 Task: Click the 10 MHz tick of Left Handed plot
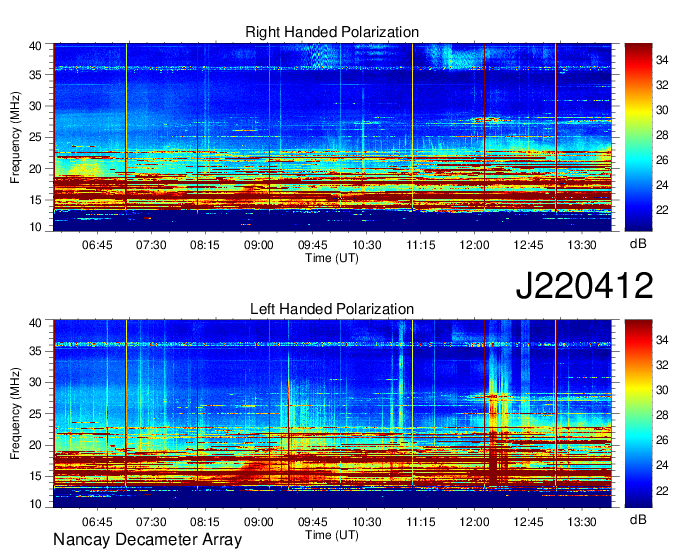[35, 504]
